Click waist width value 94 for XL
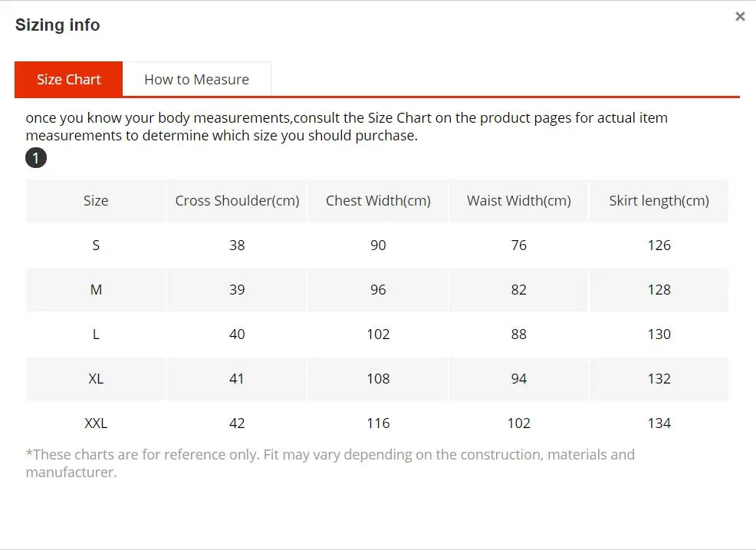Screen dimensions: 756x550 point(519,378)
